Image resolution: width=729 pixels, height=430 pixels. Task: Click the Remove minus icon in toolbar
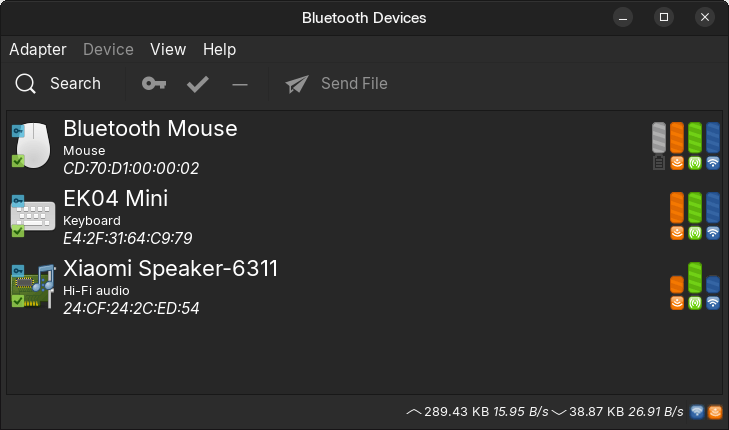pos(240,84)
